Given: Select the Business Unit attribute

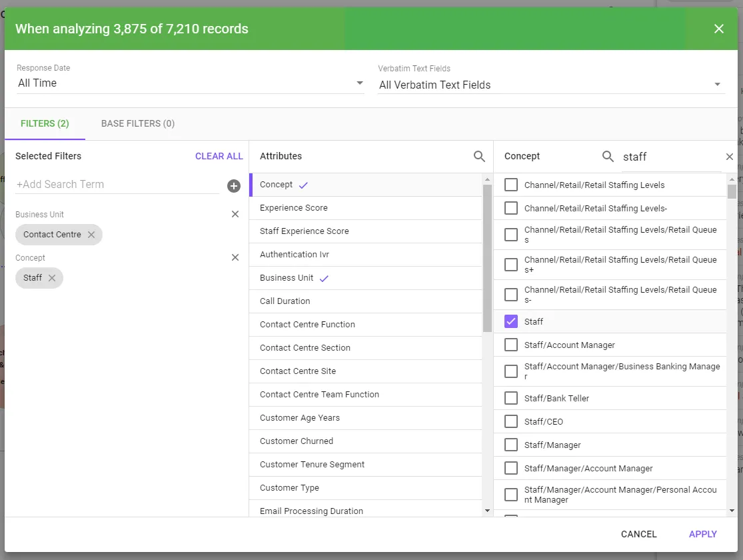Looking at the screenshot, I should pos(365,278).
